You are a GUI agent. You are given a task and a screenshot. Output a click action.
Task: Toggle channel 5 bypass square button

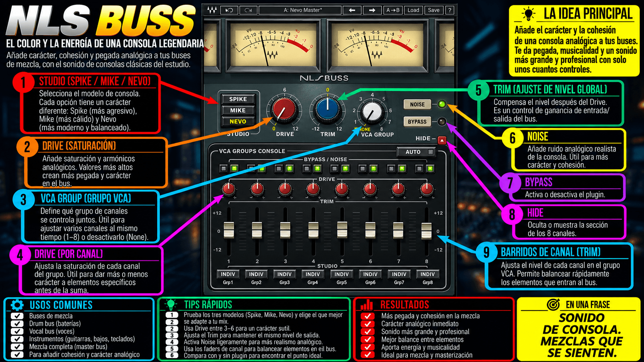[x=334, y=168]
